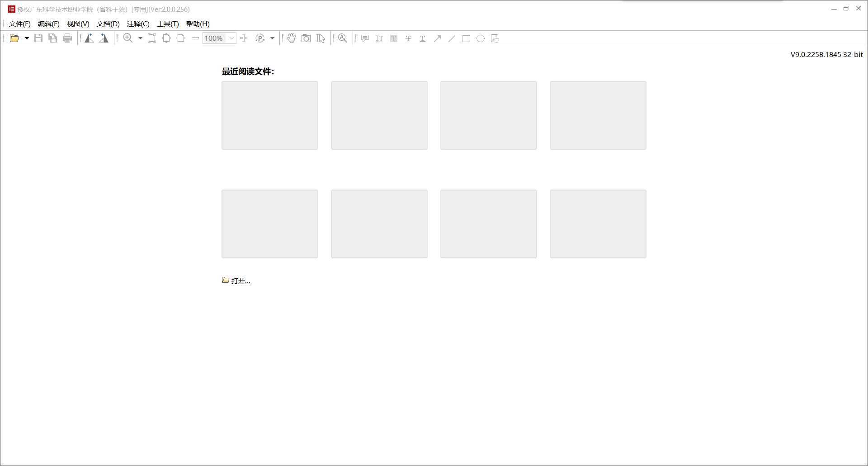Click the Actual Size page icon
868x466 pixels.
coord(152,38)
